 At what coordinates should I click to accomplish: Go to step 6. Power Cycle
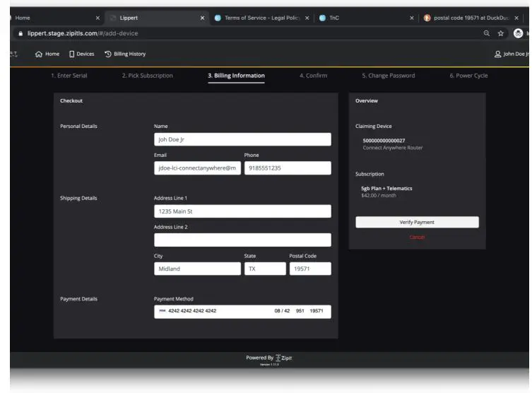(468, 76)
